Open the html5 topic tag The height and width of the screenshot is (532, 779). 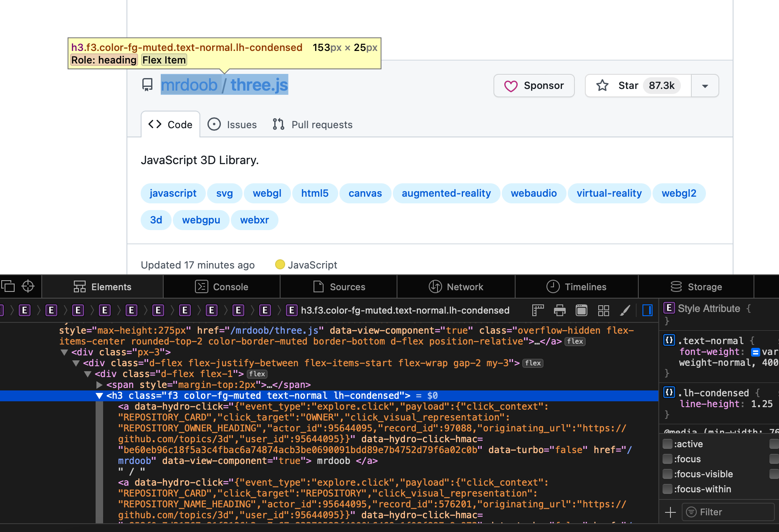pyautogui.click(x=315, y=193)
